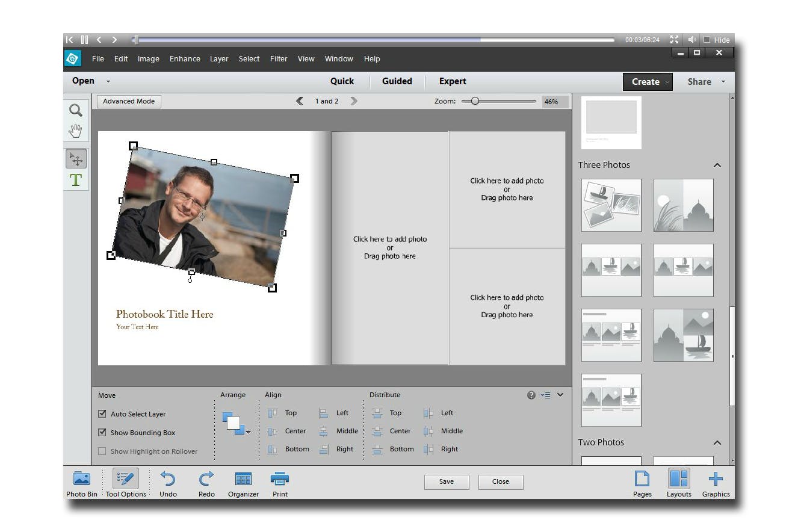Click the Distribute Top icon
This screenshot has width=798, height=532.
(x=377, y=413)
